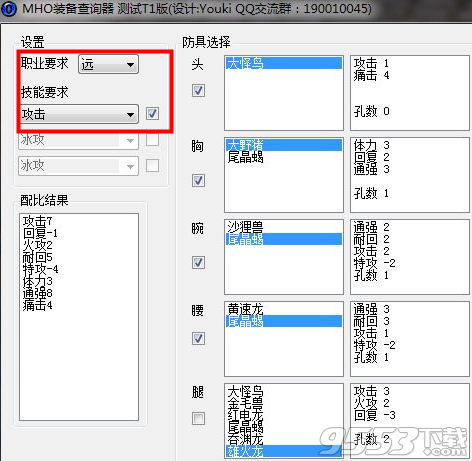This screenshot has height=461, width=472.
Task: Toggle the 腰 armor slot checkbox
Action: click(x=198, y=339)
